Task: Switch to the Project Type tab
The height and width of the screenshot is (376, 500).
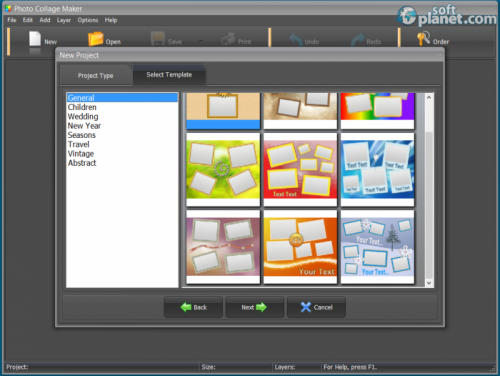Action: [x=95, y=76]
